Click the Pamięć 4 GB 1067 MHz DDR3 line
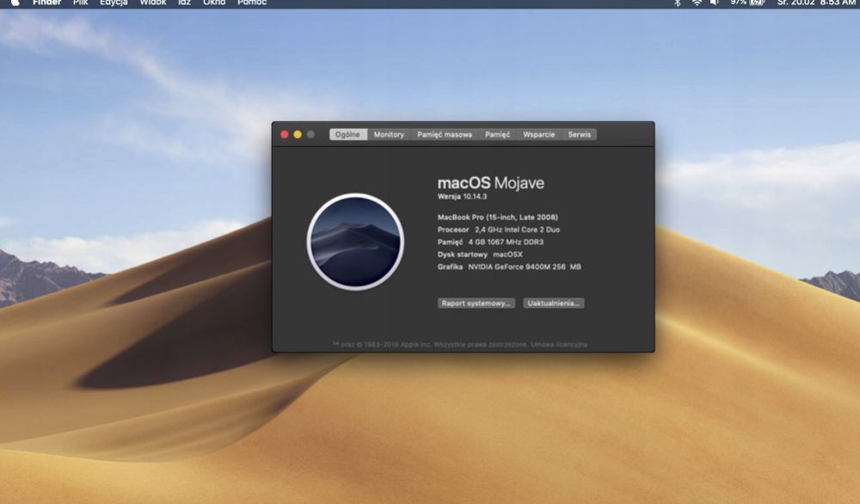 490,242
